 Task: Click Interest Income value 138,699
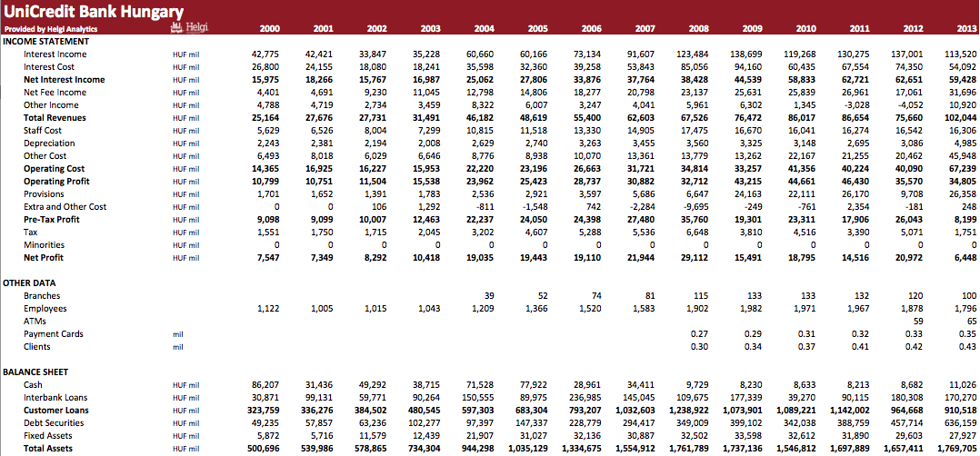748,55
